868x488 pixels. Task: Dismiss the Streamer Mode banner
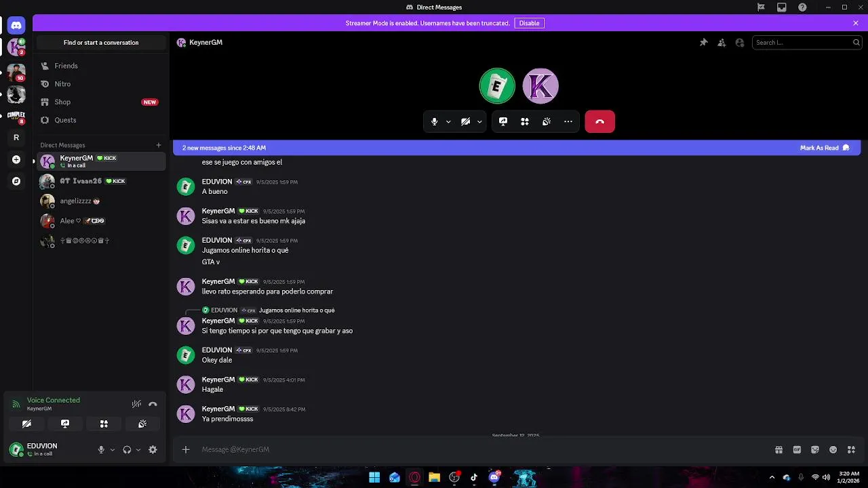pos(856,23)
